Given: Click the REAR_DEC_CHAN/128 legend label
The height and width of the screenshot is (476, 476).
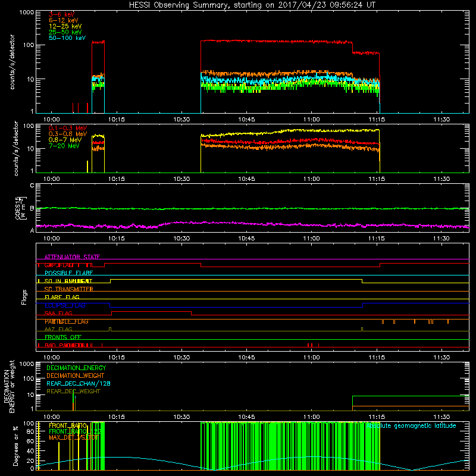Looking at the screenshot, I should click(x=79, y=383).
